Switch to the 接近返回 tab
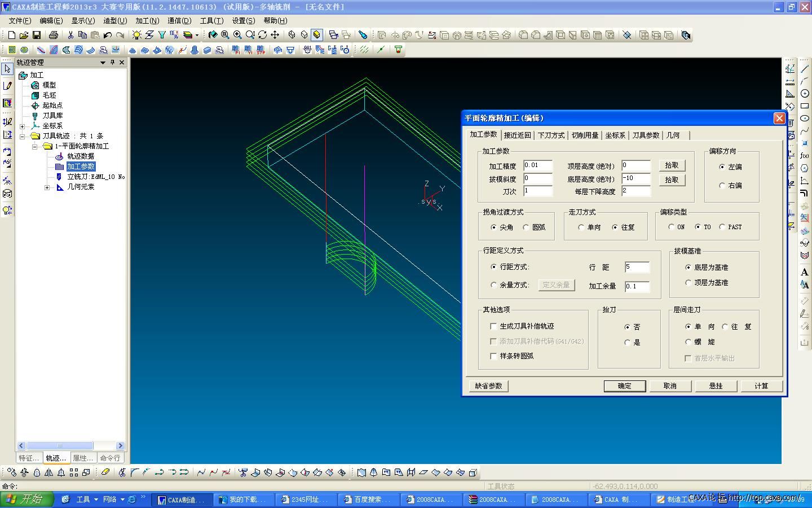Viewport: 812px width, 508px height. 517,135
